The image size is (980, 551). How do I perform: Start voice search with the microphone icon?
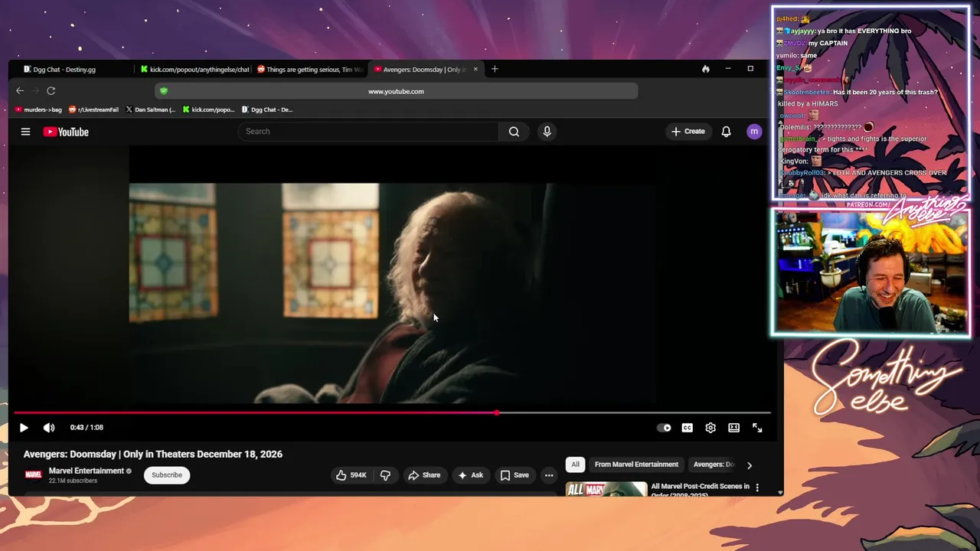(x=547, y=132)
